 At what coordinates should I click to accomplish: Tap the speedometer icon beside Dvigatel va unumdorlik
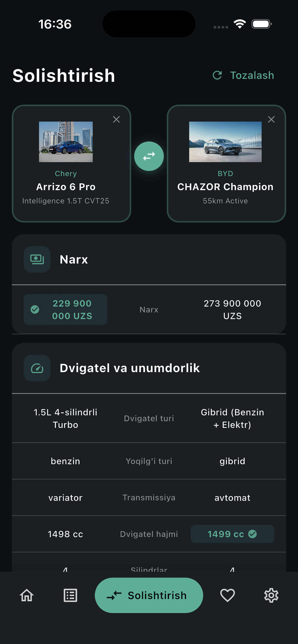tap(37, 368)
